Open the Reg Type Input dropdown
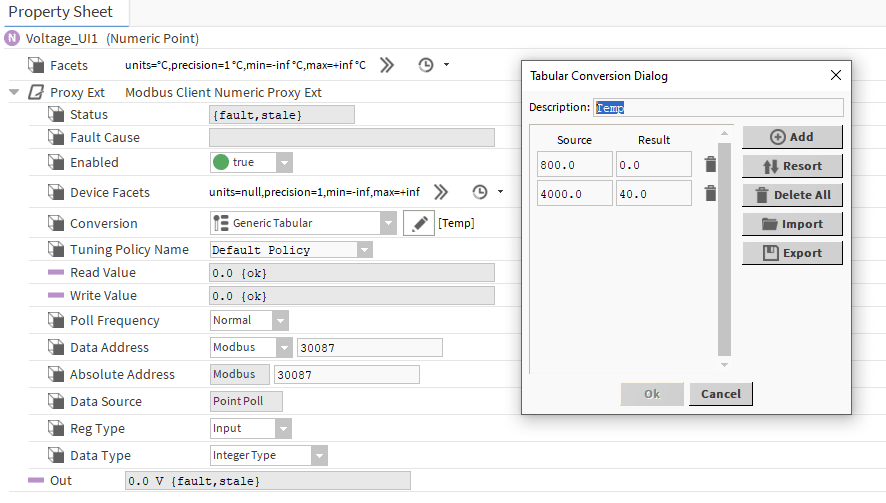Image resolution: width=886 pixels, height=503 pixels. [x=282, y=429]
